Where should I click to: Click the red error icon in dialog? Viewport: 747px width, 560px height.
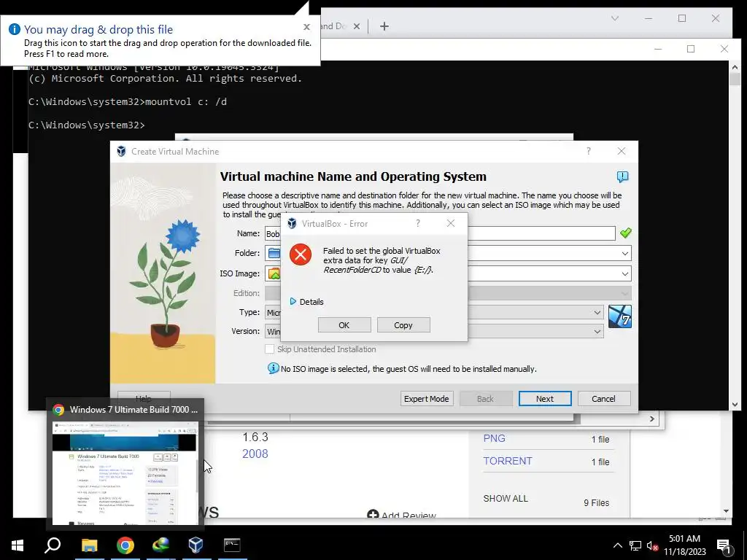click(x=301, y=254)
